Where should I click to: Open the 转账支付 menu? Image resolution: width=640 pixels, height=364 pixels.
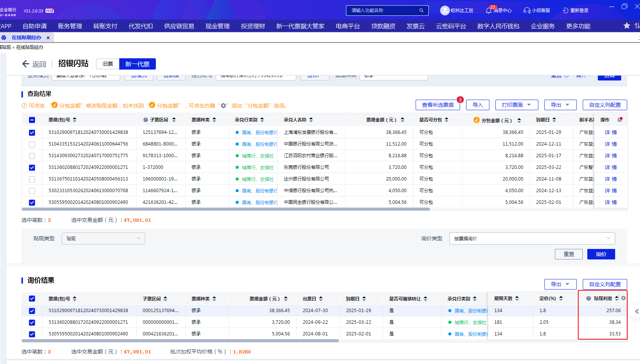105,26
